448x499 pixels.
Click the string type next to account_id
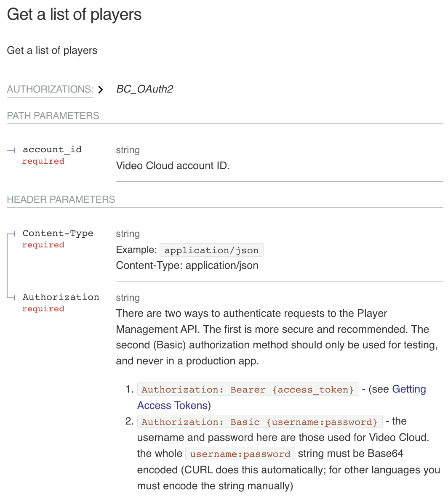[128, 150]
